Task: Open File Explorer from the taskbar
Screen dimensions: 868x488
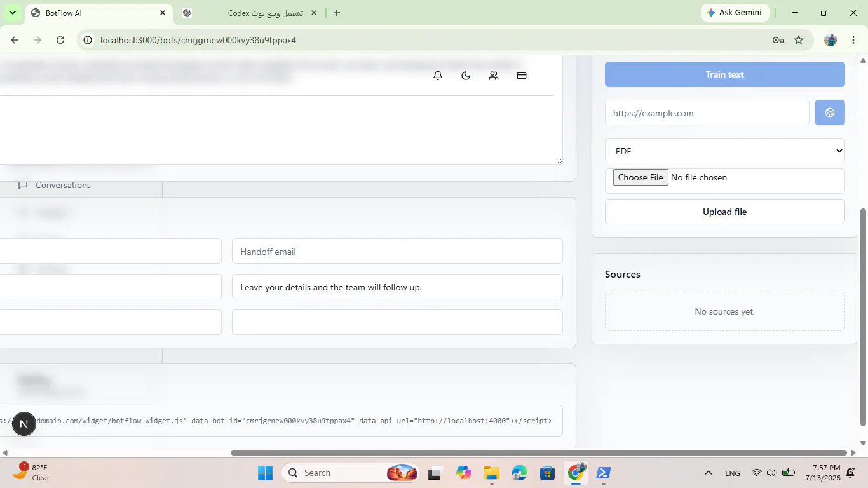Action: (491, 473)
